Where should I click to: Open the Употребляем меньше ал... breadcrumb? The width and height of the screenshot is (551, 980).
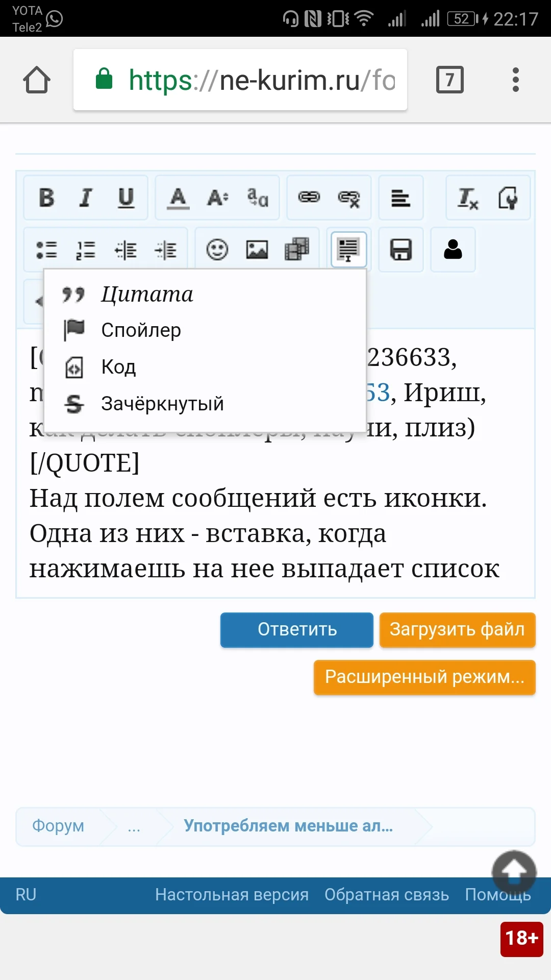pos(288,826)
